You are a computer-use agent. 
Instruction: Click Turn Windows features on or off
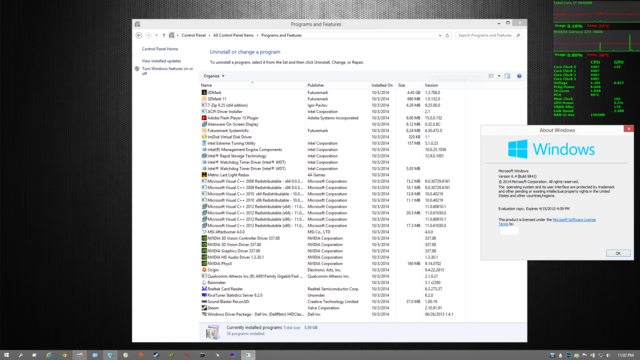[x=167, y=71]
